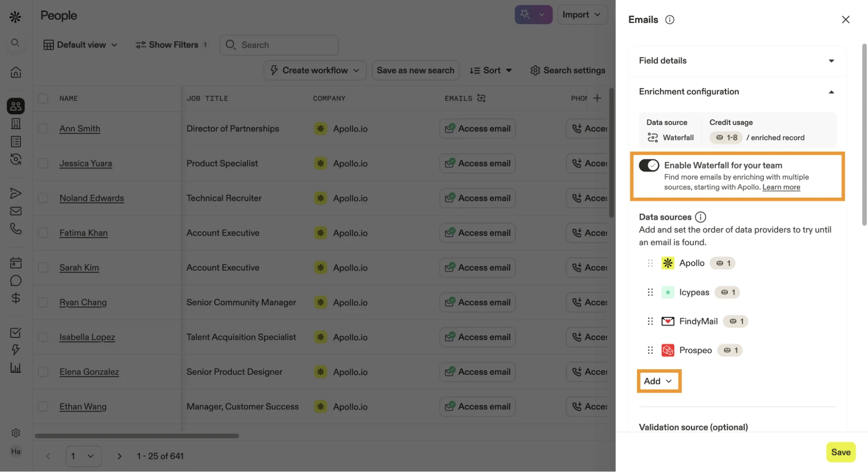Open the People sidebar icon

coord(15,106)
